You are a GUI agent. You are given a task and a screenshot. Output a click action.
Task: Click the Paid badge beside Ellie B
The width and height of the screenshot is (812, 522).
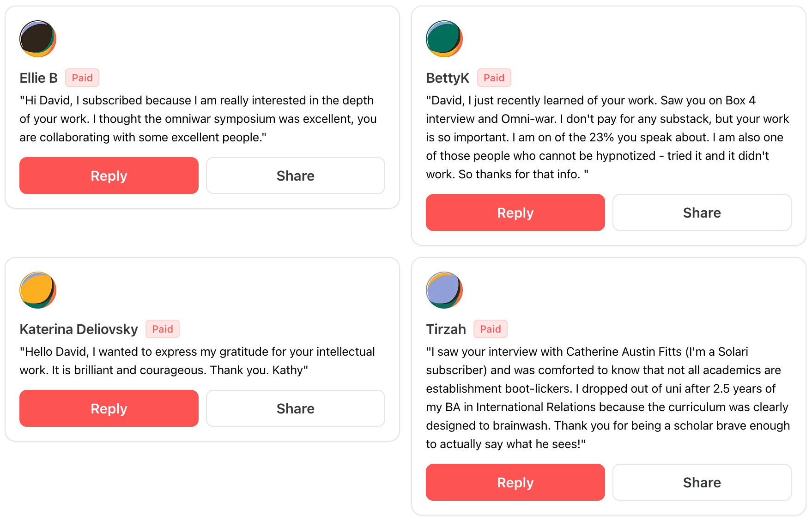82,78
